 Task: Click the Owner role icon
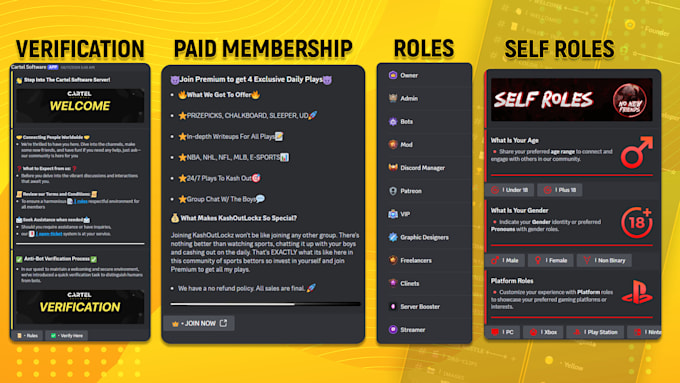pyautogui.click(x=393, y=75)
